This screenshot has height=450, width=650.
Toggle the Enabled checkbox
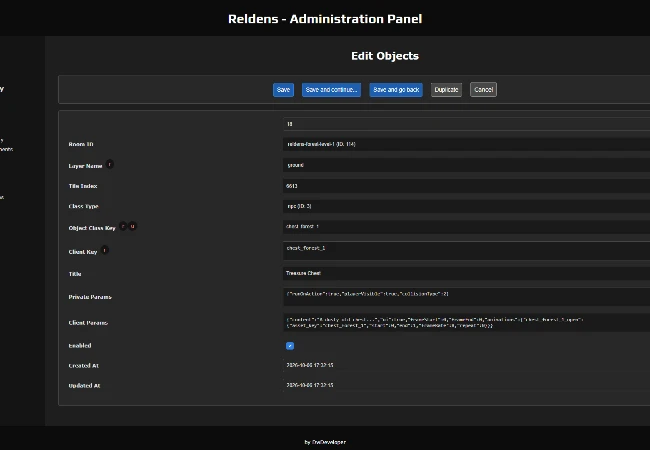(x=290, y=346)
